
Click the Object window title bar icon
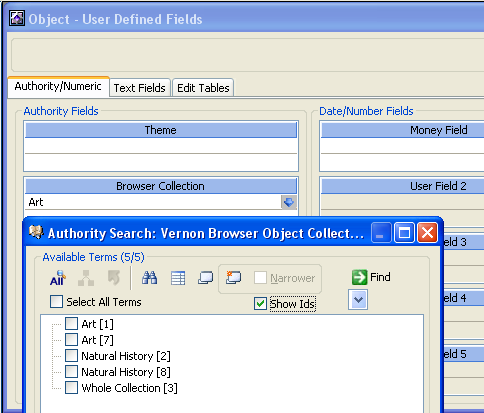(17, 18)
